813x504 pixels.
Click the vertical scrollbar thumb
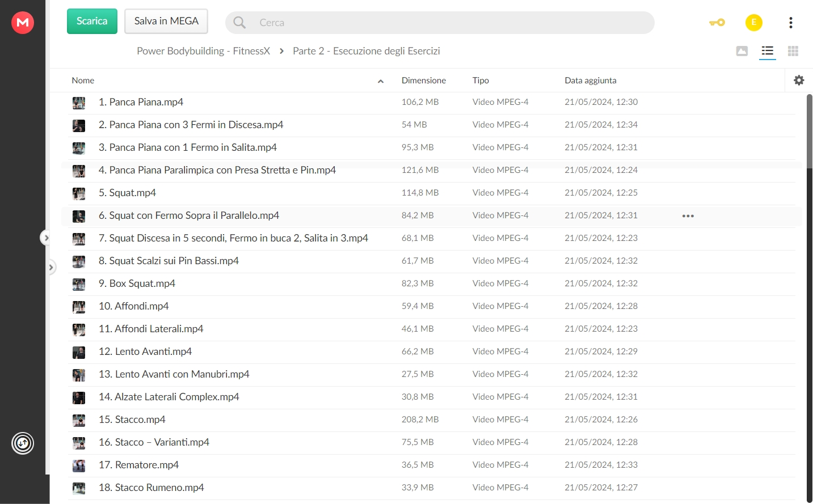[x=810, y=132]
